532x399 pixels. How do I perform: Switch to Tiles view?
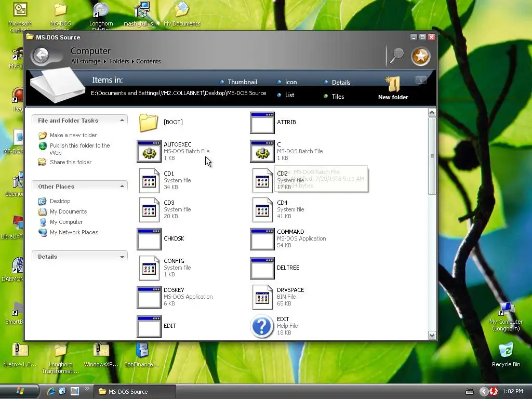click(x=334, y=96)
